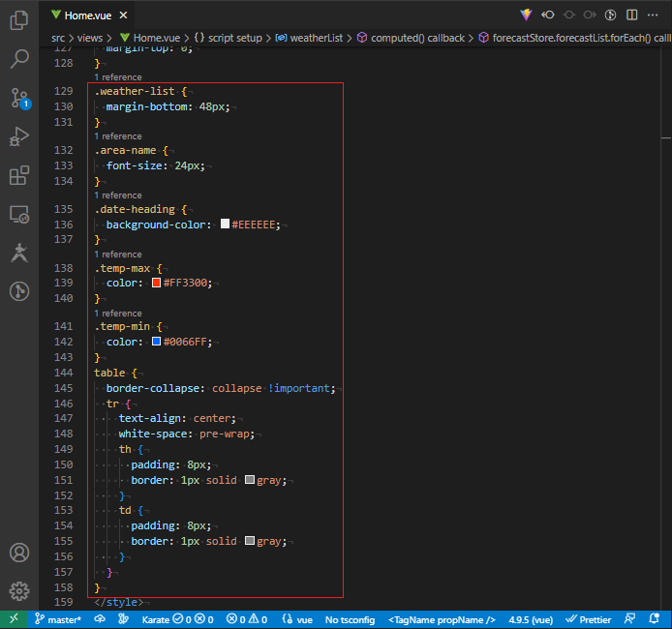672x629 pixels.
Task: Click the weatherList breadcrumb
Action: pos(309,38)
